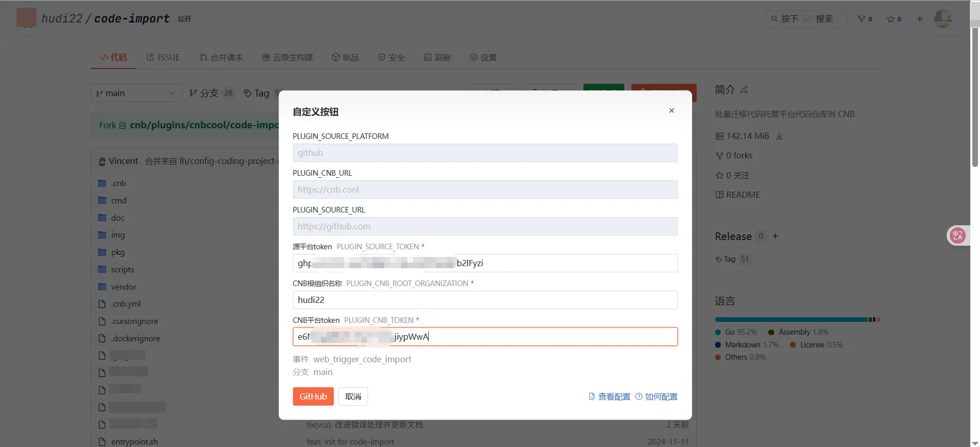Click the Vincent commit author
The width and height of the screenshot is (980, 447).
124,161
